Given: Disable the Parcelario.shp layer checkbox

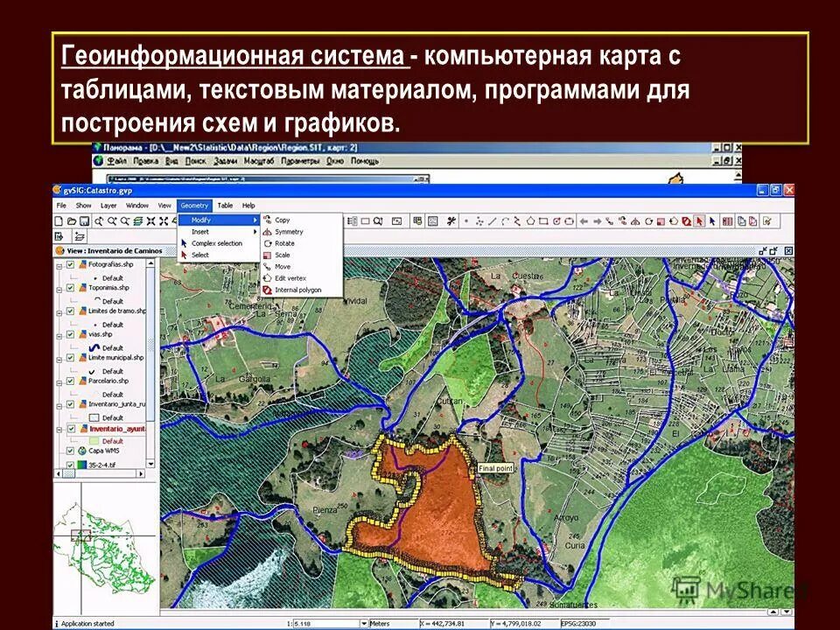Looking at the screenshot, I should click(x=69, y=380).
